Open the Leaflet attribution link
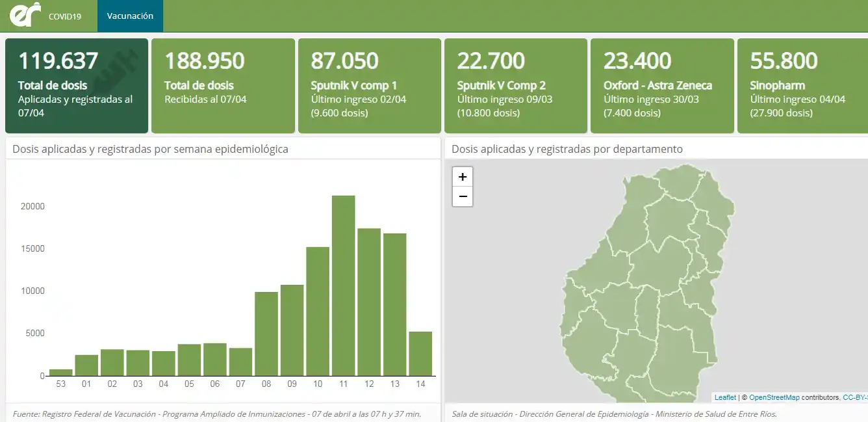The width and height of the screenshot is (868, 422). coord(725,397)
